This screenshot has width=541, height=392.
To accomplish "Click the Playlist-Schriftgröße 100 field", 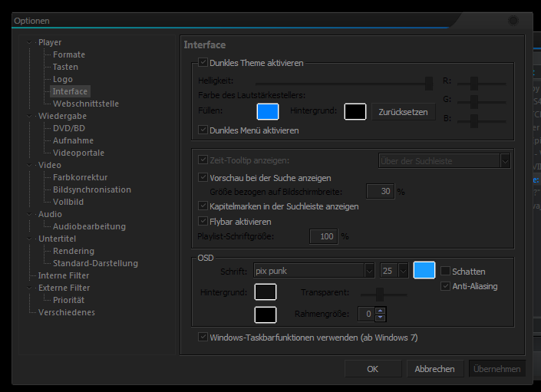I will pos(323,236).
